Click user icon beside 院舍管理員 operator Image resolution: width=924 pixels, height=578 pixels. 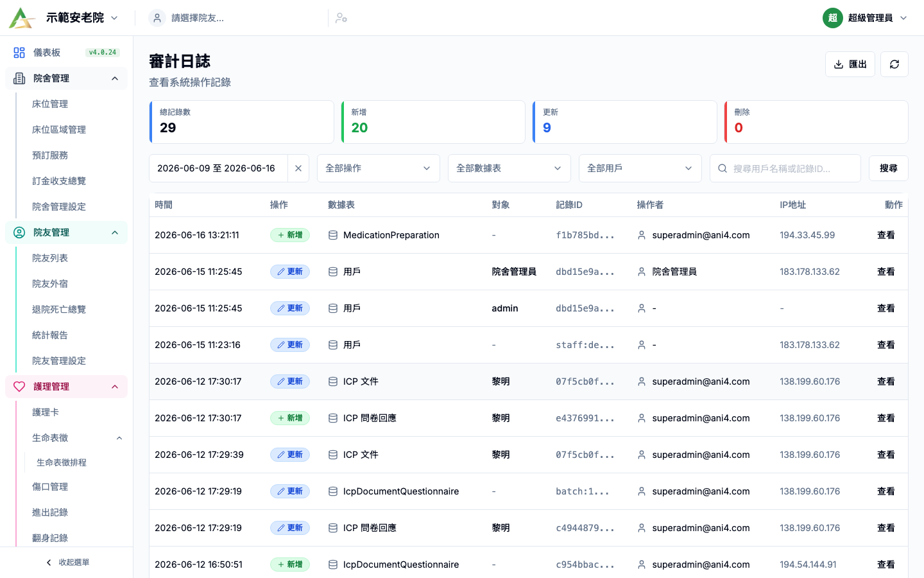[642, 272]
